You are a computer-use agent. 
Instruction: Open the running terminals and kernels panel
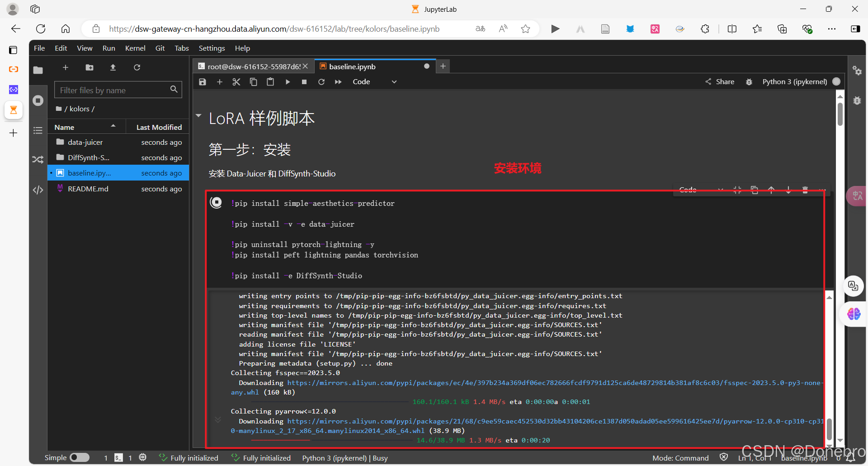[38, 100]
